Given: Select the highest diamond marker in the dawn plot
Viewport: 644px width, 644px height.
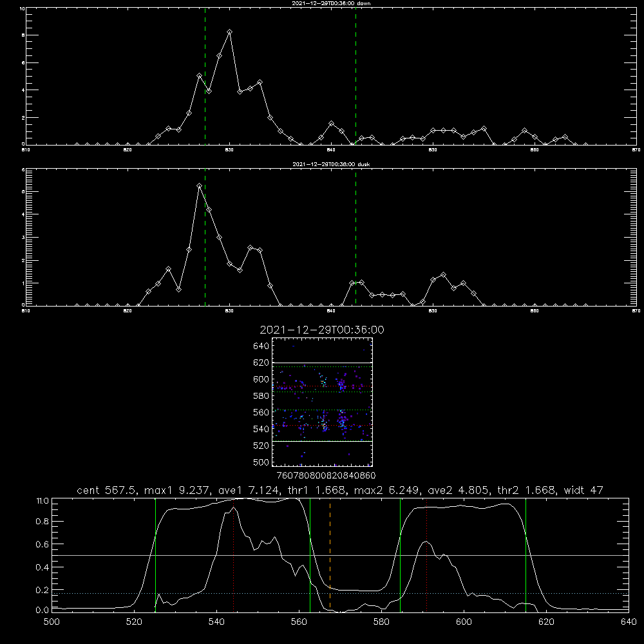Looking at the screenshot, I should [x=230, y=32].
